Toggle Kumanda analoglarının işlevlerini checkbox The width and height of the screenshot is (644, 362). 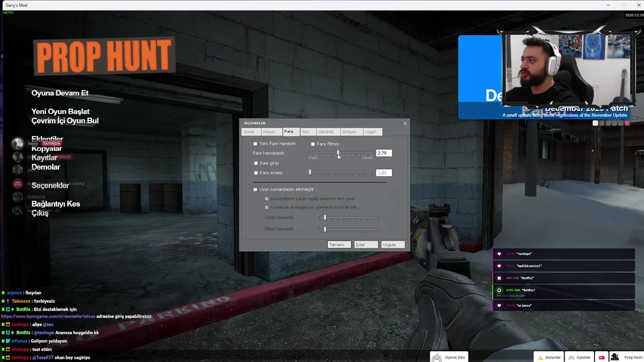pyautogui.click(x=267, y=207)
